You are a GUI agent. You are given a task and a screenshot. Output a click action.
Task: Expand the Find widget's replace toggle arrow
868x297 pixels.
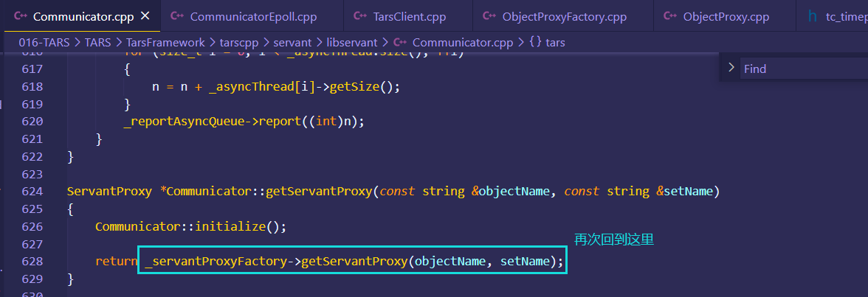[731, 68]
